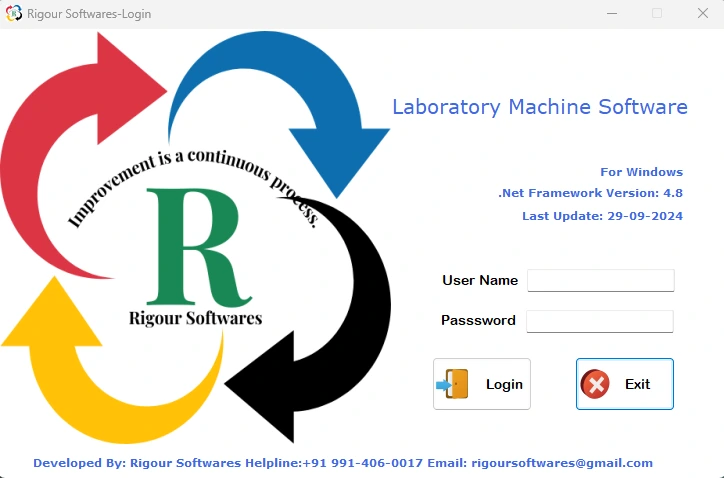Focus the User Name input field
724x478 pixels.
(x=600, y=280)
